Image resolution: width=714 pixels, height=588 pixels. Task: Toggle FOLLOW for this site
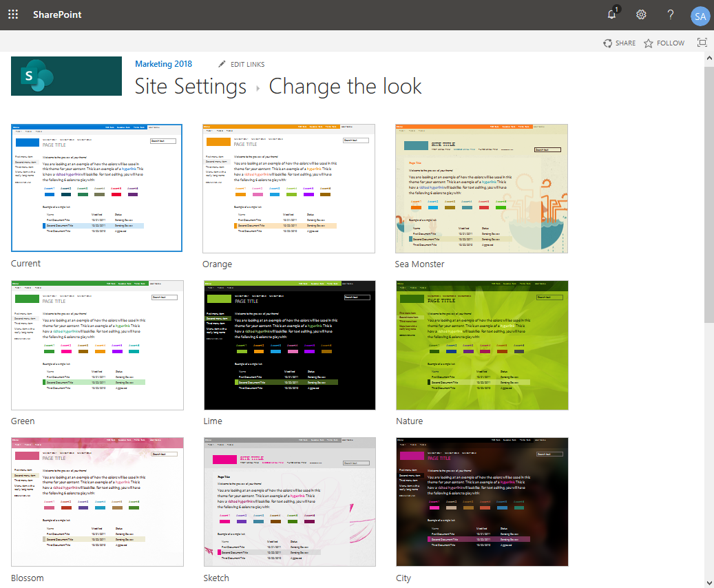pyautogui.click(x=663, y=43)
